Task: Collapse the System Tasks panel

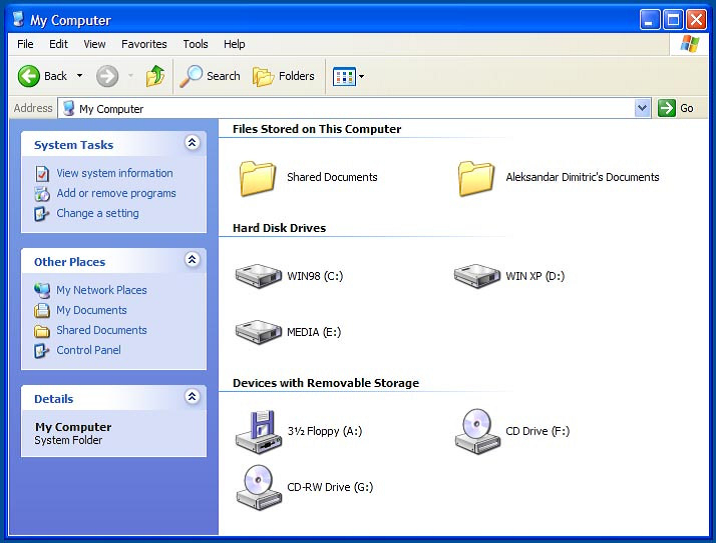Action: (x=192, y=143)
